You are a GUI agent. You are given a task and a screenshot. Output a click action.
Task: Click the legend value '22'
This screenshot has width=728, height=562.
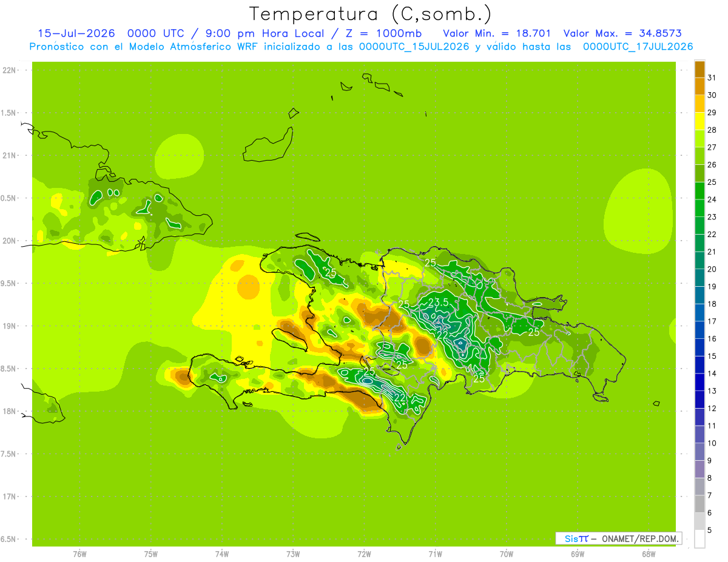[x=712, y=234]
